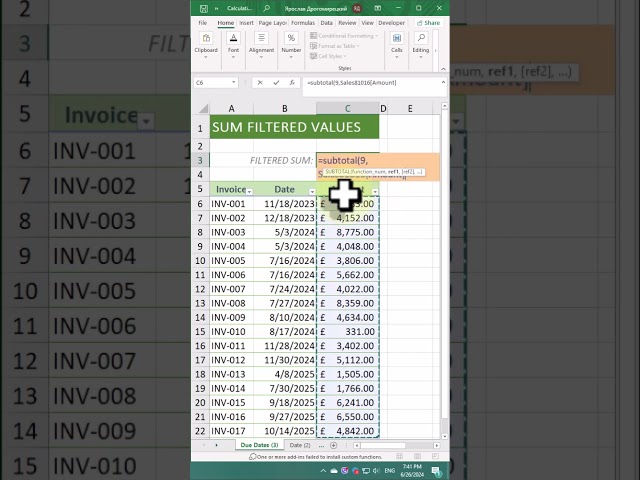Switch to the Data tab
This screenshot has height=480, width=640.
tap(326, 23)
